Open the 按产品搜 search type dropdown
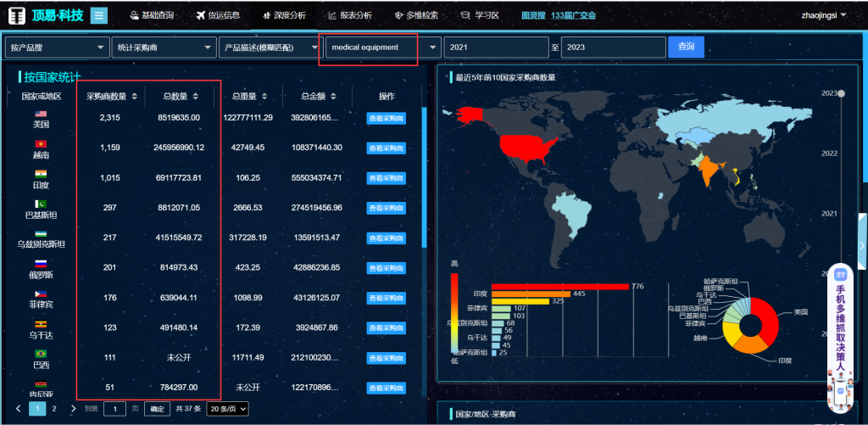Screen dimensions: 868x425 pos(57,48)
